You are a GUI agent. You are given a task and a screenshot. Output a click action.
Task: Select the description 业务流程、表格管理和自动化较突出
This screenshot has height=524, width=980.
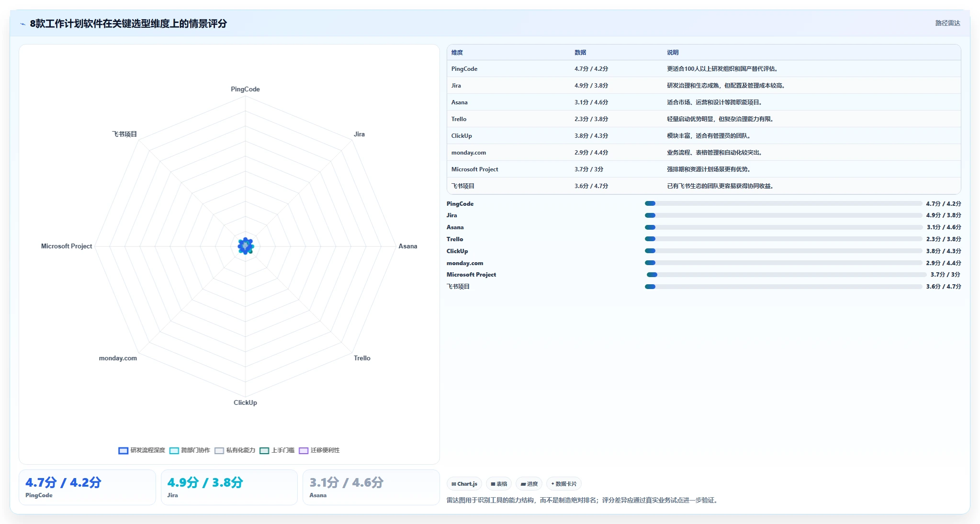(714, 153)
